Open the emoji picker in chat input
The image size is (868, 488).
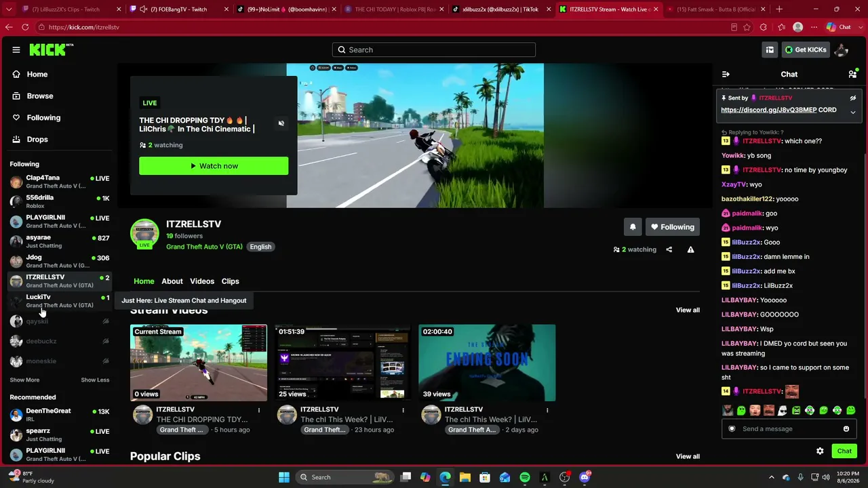[x=846, y=428]
